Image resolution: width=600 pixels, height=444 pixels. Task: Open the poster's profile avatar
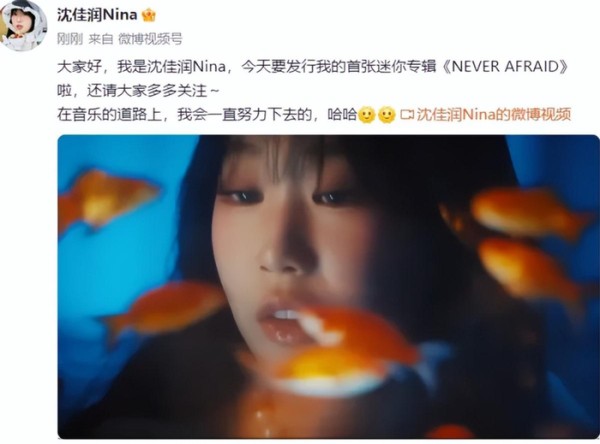(x=23, y=25)
